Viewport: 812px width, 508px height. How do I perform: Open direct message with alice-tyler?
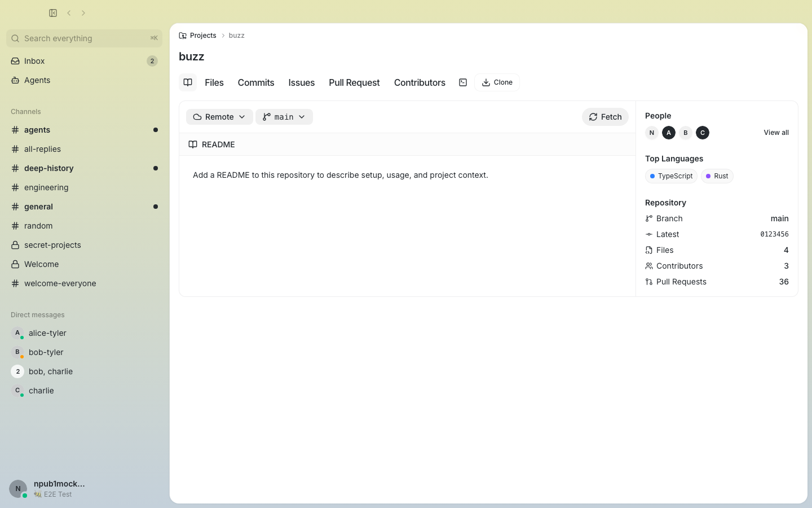point(84,333)
